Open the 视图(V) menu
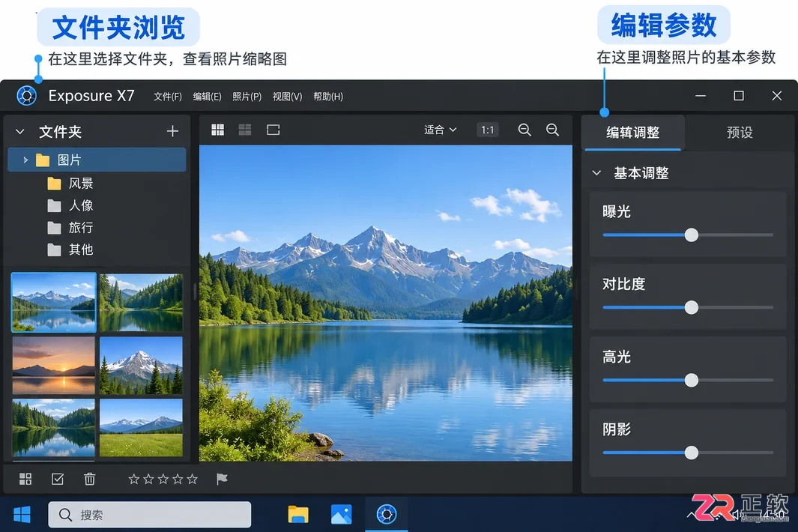Image resolution: width=798 pixels, height=532 pixels. point(287,96)
